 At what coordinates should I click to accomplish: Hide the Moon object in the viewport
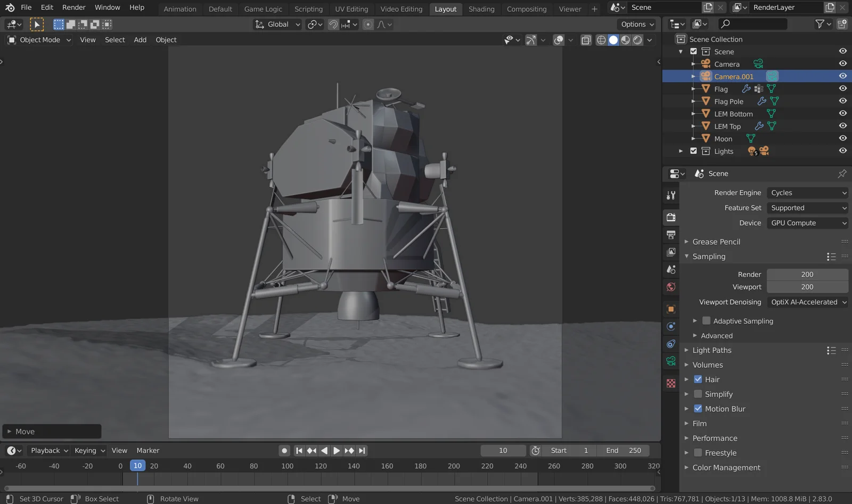click(843, 138)
